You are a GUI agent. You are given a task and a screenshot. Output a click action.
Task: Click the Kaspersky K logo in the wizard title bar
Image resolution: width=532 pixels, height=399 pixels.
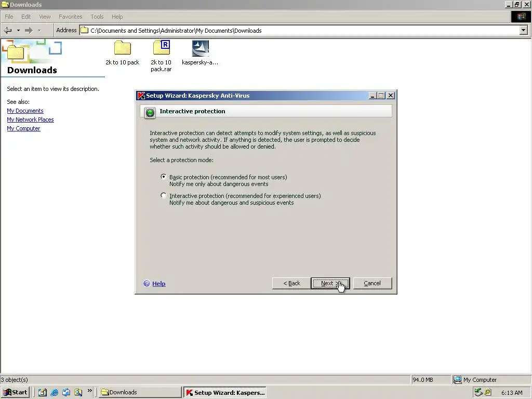141,96
